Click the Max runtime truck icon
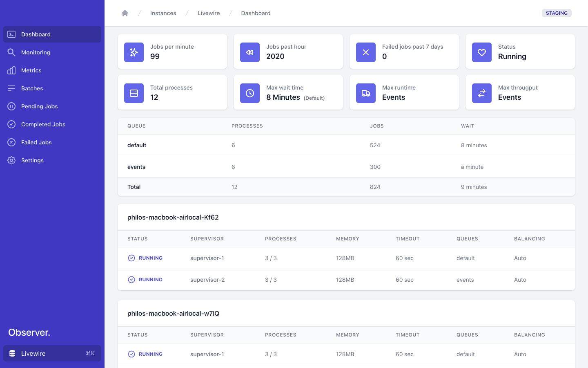 pos(366,93)
